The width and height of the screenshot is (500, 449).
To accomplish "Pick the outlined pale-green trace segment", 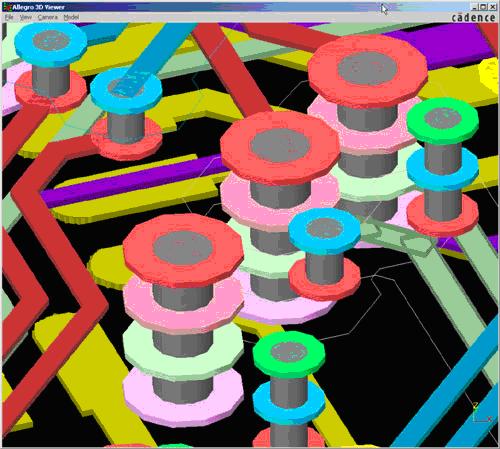I will tap(397, 237).
